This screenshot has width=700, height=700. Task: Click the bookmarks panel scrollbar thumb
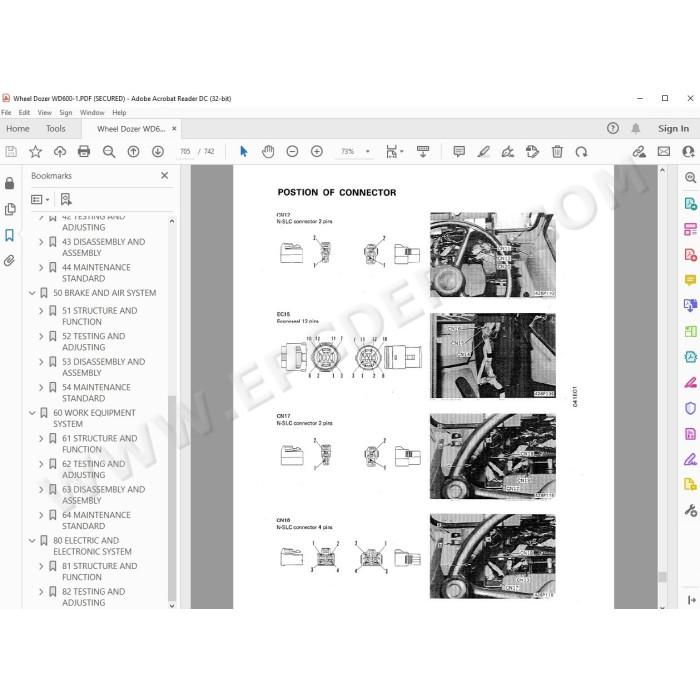click(172, 498)
